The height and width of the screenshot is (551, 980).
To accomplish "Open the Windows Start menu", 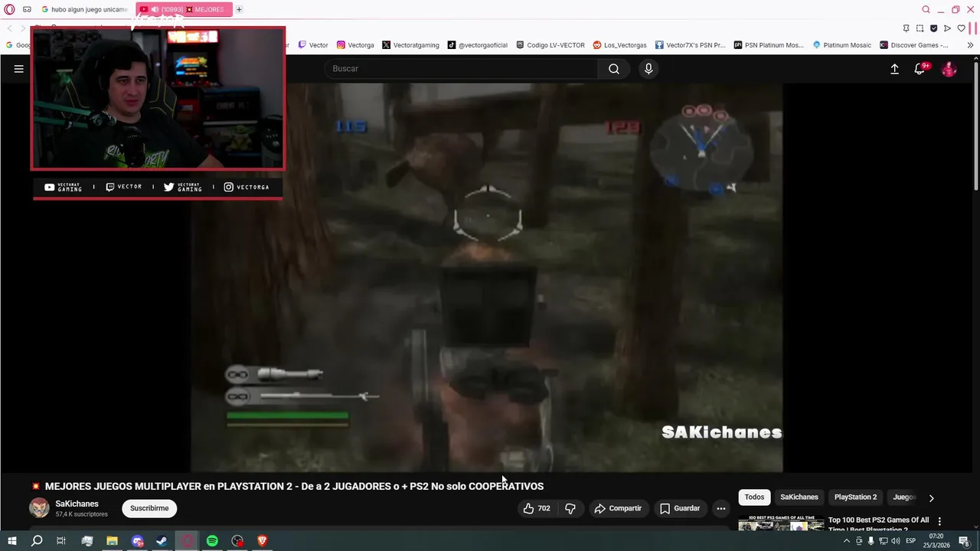I will point(11,541).
